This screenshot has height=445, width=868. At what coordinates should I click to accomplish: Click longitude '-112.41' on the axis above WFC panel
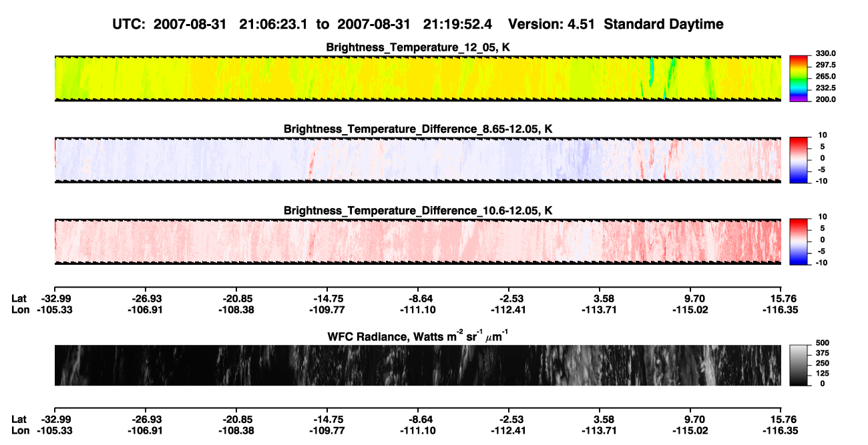click(509, 310)
